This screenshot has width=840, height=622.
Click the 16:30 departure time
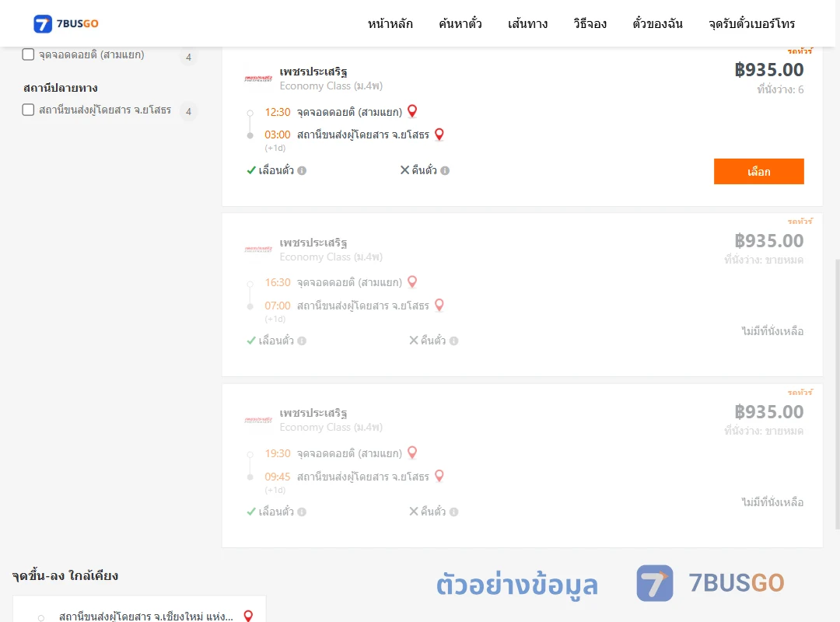(278, 282)
